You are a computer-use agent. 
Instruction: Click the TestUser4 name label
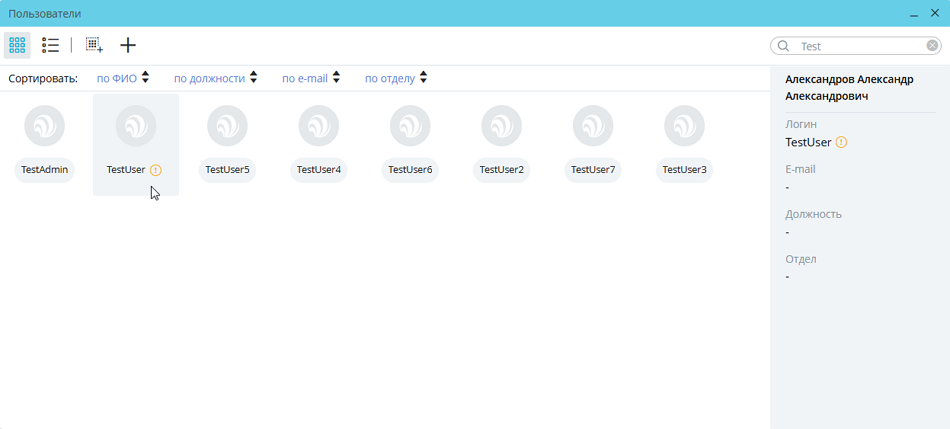(319, 170)
